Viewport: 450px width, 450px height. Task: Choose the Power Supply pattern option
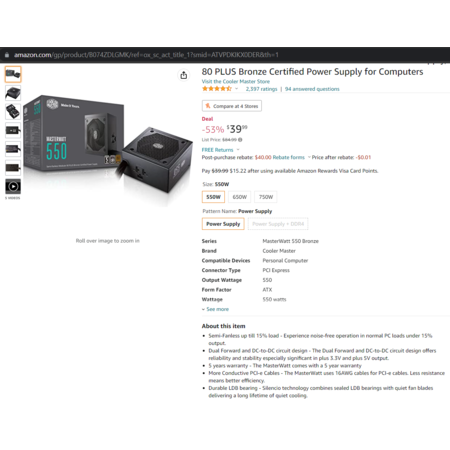pyautogui.click(x=223, y=224)
